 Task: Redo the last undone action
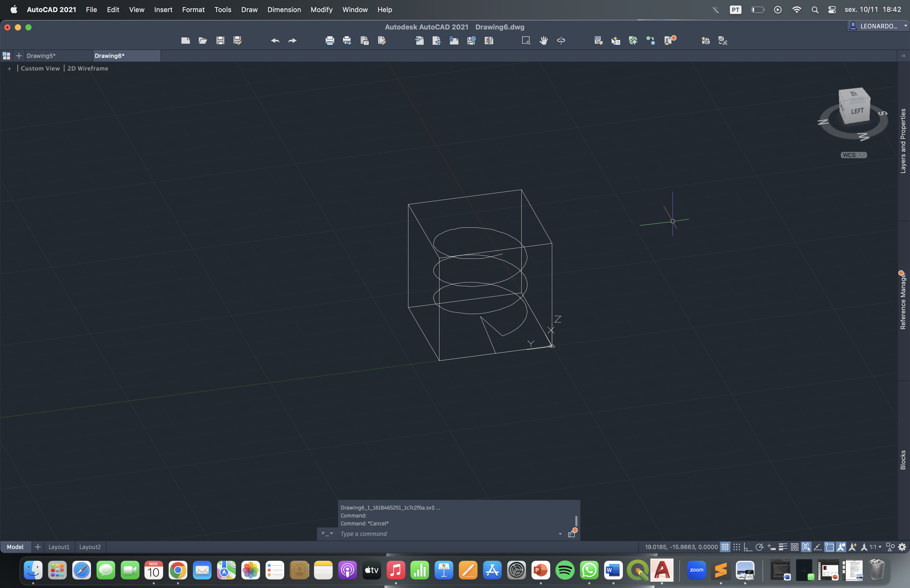point(293,41)
